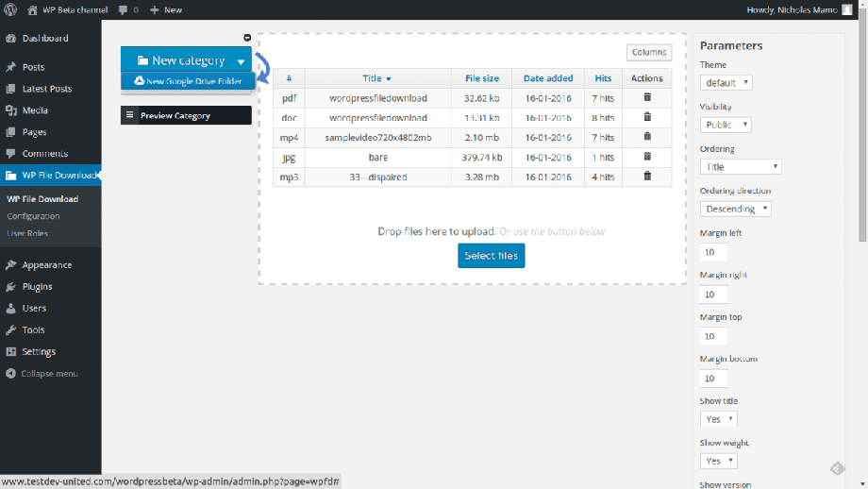Open WP File Download submenu entry
868x489 pixels.
point(42,199)
